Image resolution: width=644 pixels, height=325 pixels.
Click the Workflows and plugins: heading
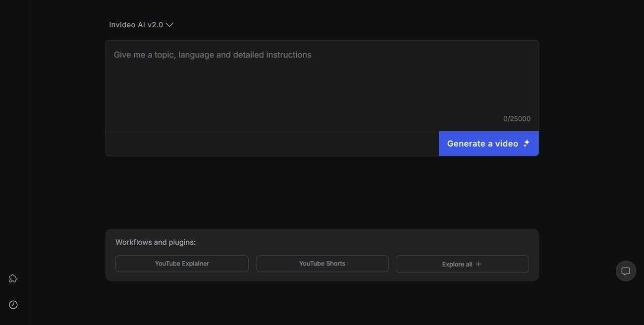point(156,242)
